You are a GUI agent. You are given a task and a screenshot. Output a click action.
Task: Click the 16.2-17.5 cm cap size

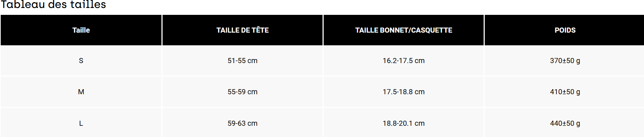pyautogui.click(x=404, y=61)
